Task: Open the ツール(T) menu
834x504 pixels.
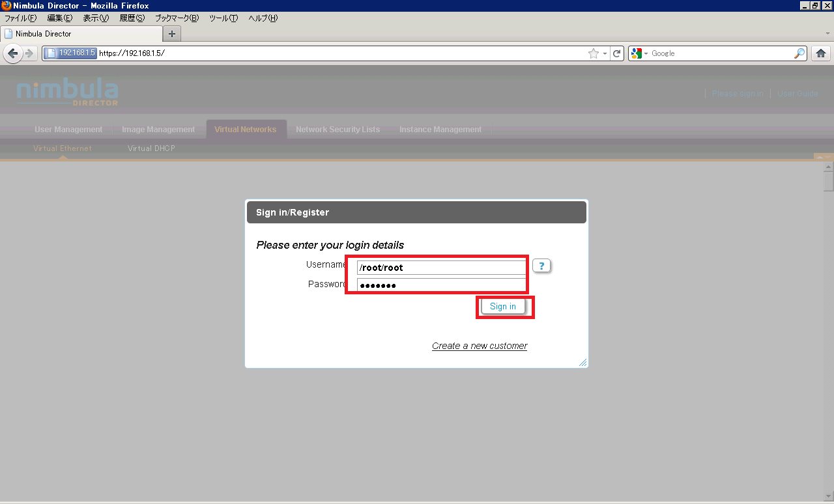Action: pyautogui.click(x=223, y=18)
